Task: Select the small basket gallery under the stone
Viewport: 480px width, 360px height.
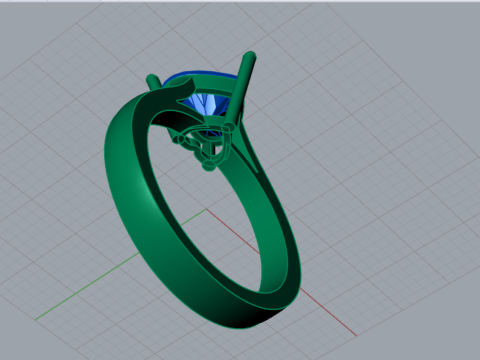Action: 205,147
